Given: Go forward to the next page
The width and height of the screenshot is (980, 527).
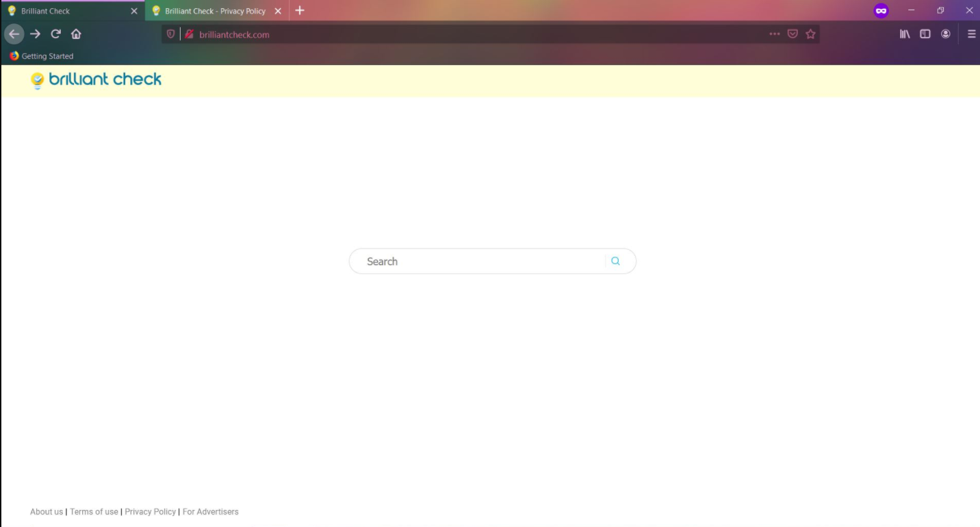Looking at the screenshot, I should 35,34.
